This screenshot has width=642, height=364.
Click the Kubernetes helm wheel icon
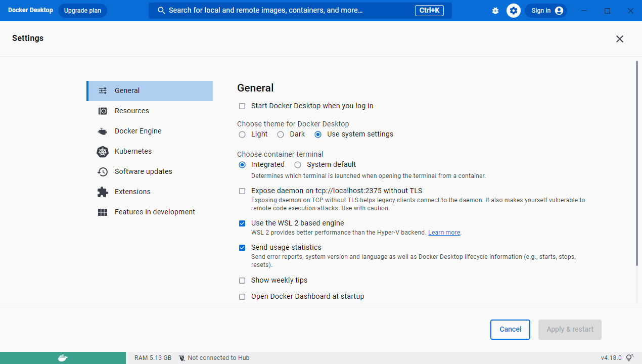coord(103,151)
